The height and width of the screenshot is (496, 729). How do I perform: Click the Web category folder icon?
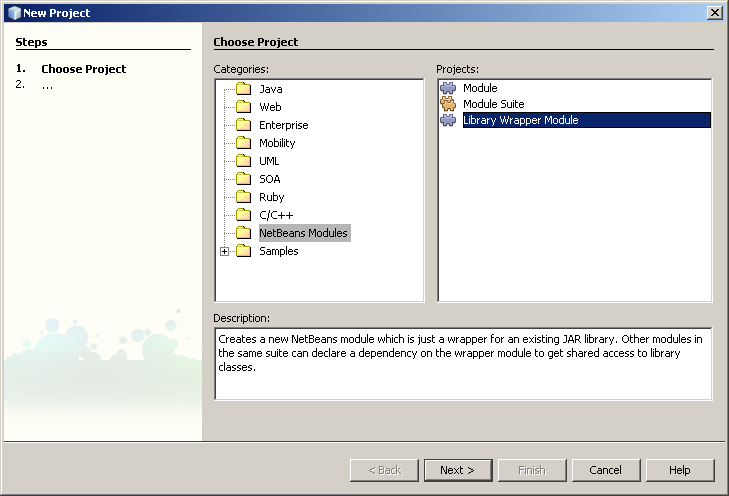pos(243,106)
